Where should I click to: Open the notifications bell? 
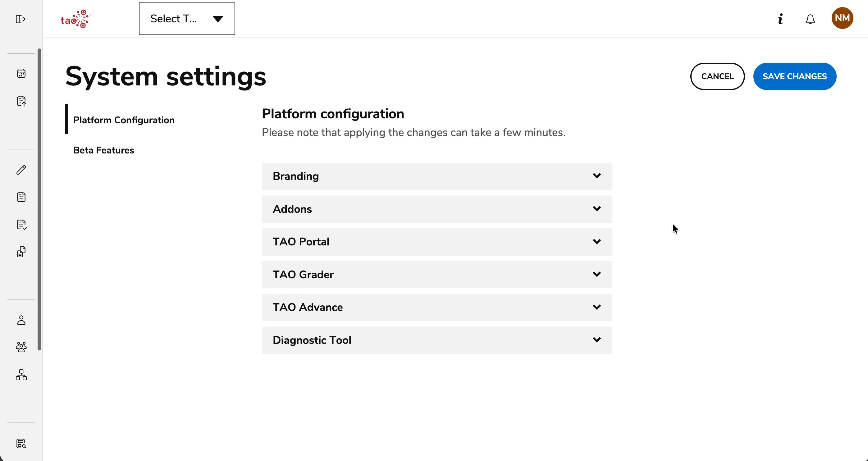[x=810, y=19]
